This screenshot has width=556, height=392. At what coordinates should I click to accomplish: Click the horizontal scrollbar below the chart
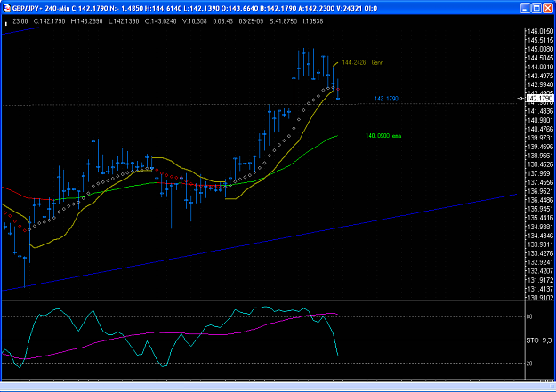(x=278, y=387)
